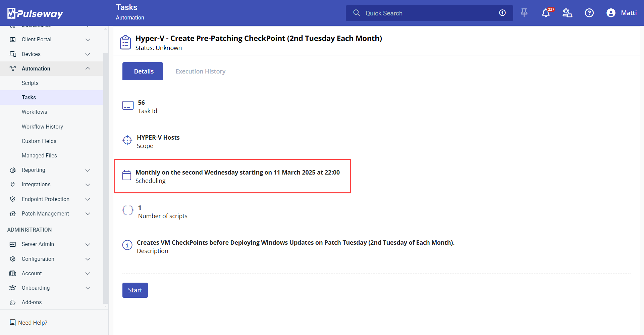The width and height of the screenshot is (644, 335).
Task: Click the Pulseway logo
Action: [x=35, y=13]
